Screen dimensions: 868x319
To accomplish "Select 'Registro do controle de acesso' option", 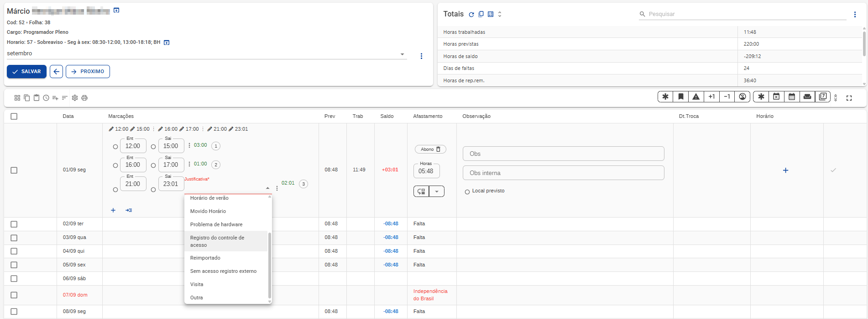I will (226, 241).
